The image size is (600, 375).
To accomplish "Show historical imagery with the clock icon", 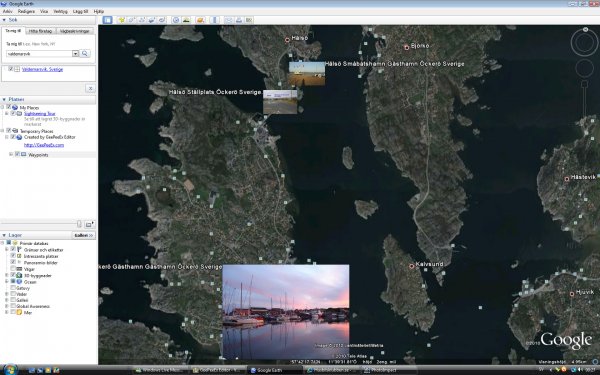I will pyautogui.click(x=176, y=20).
